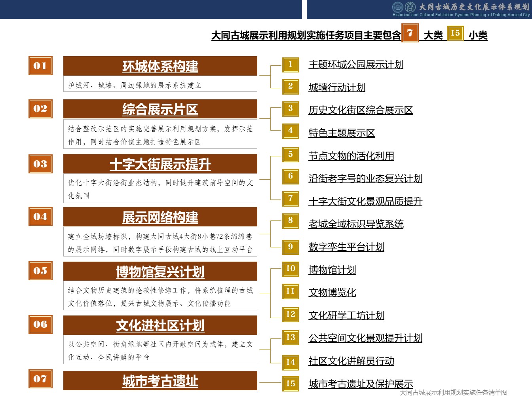532x399 pixels.
Task: Click the description text under 展示网络构建
Action: [x=160, y=243]
